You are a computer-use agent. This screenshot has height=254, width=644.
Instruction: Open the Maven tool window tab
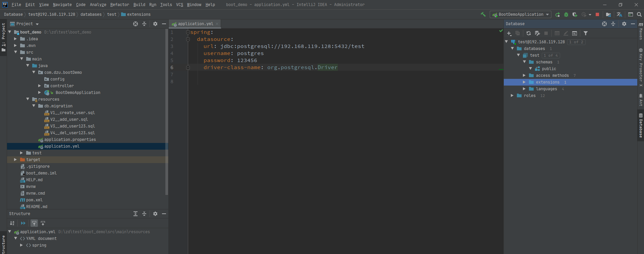(641, 32)
